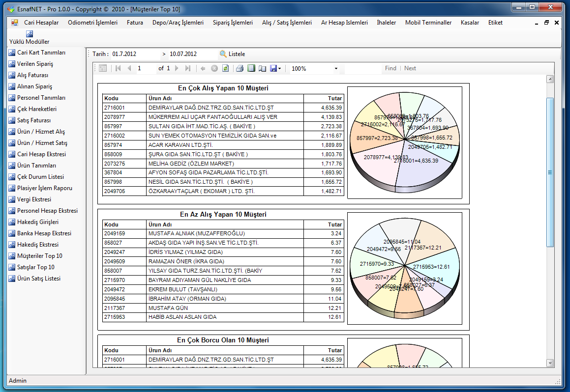Open Cari Kart Tanımları from the sidebar

[x=37, y=53]
